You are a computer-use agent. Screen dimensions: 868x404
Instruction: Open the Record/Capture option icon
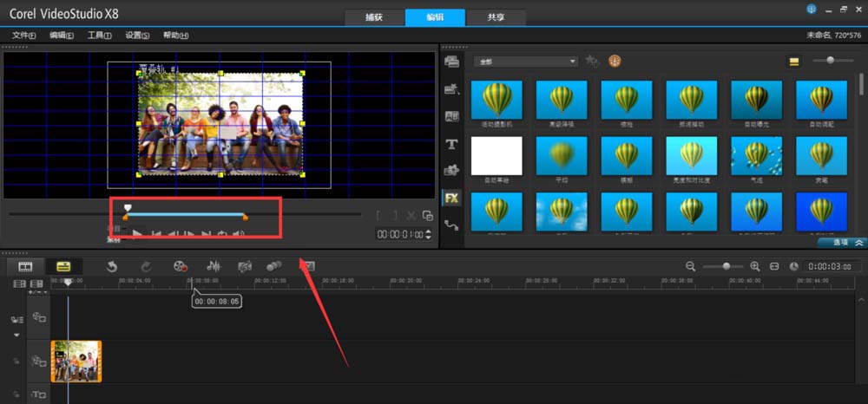tap(180, 266)
